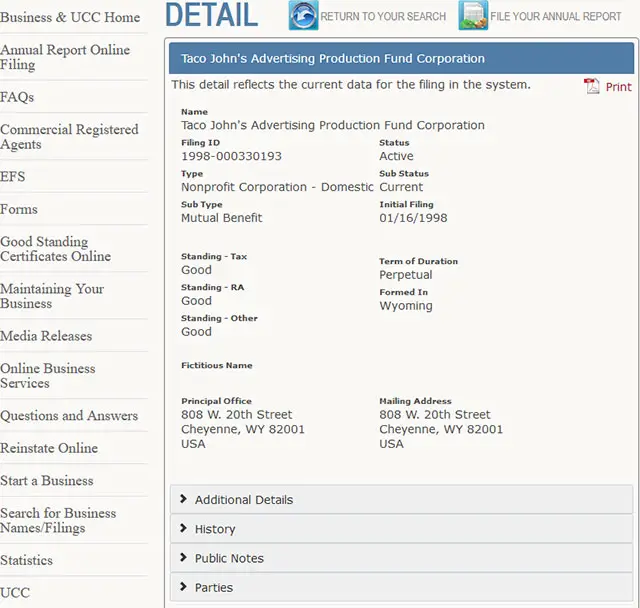
Task: Click the Sub Type value Mutual Benefit
Action: (221, 218)
